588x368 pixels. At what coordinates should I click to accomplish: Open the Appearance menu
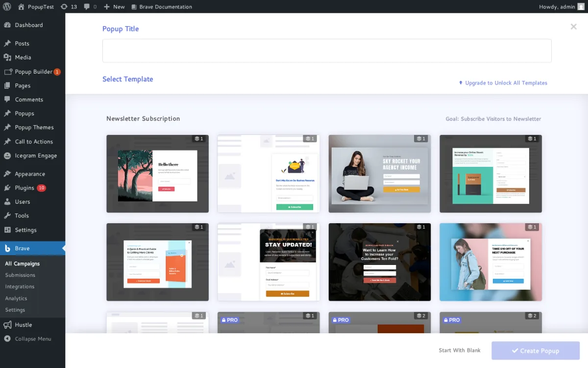(x=32, y=174)
